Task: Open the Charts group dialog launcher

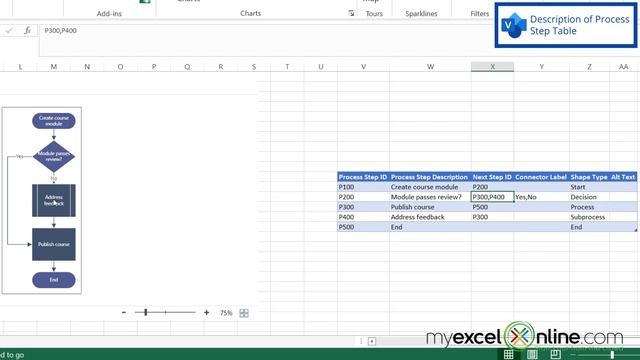Action: coord(351,13)
